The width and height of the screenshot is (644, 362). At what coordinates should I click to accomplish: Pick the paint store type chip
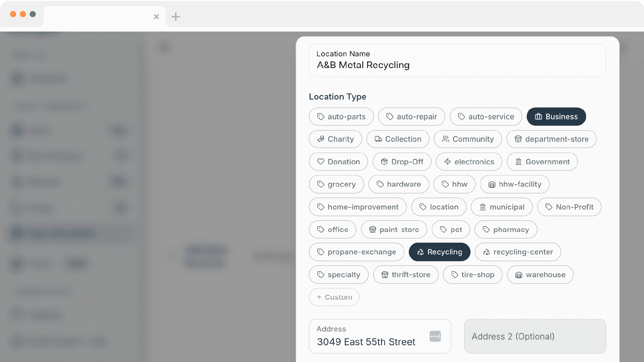coord(394,230)
